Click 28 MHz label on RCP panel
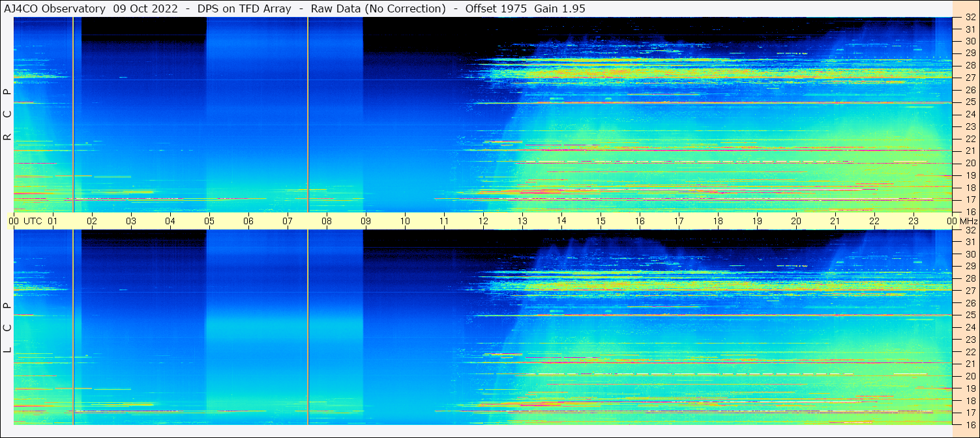 [x=970, y=65]
